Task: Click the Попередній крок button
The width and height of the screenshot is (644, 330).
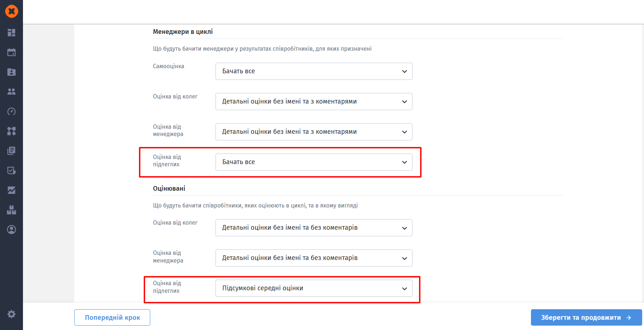Action: coord(112,318)
